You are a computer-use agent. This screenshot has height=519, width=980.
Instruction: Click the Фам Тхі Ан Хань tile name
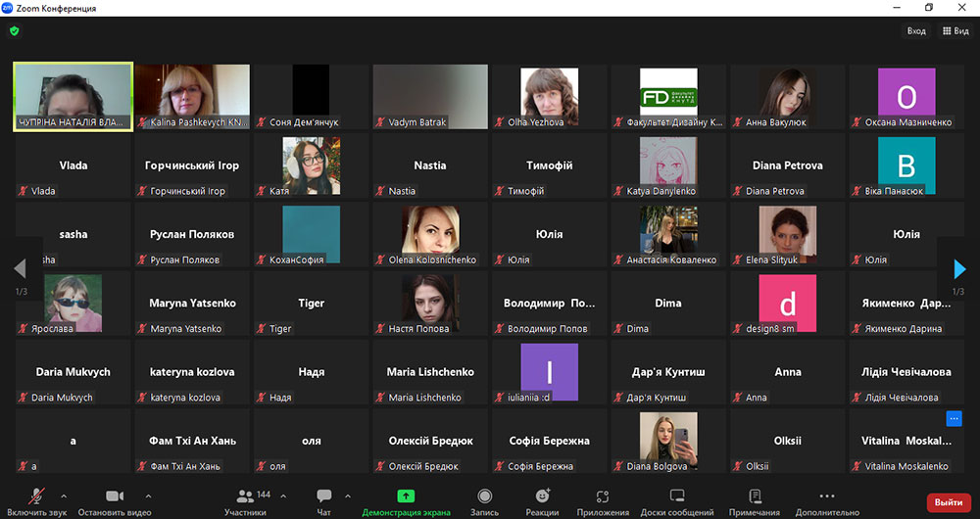pos(192,441)
